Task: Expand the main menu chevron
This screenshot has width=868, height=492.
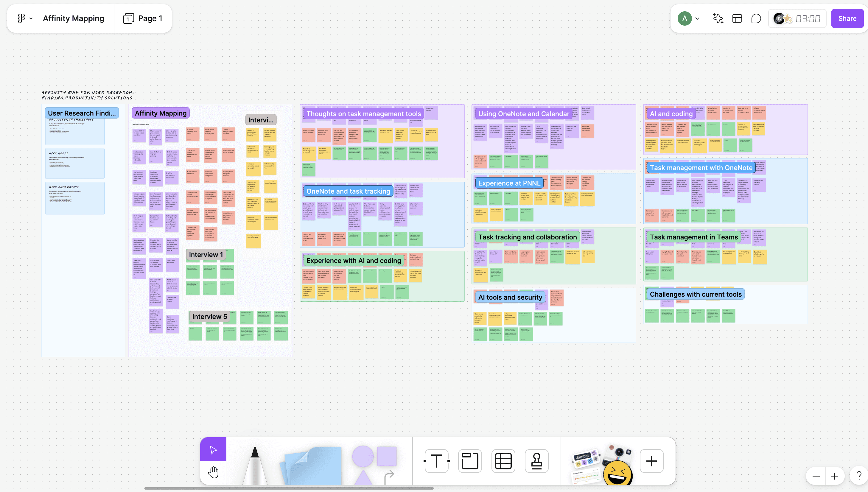Action: point(31,18)
